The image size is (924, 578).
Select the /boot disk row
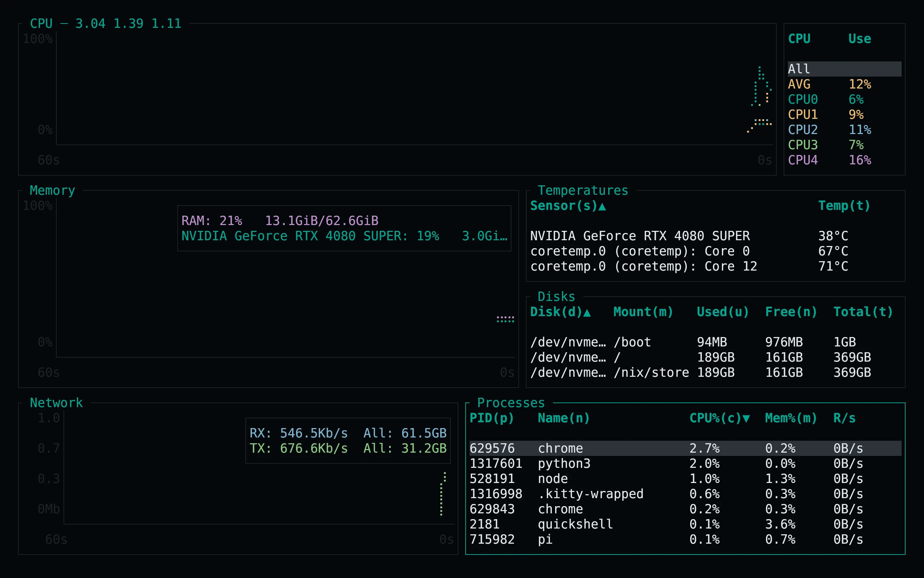[715, 342]
